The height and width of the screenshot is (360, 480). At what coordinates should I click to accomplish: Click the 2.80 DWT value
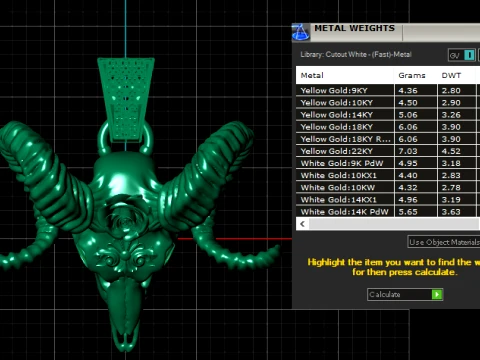coord(451,91)
